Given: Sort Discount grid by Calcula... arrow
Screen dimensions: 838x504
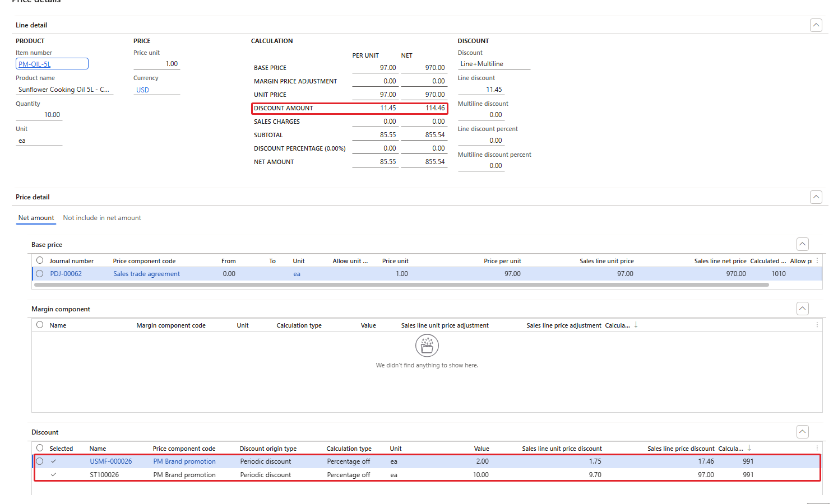Looking at the screenshot, I should (x=749, y=448).
